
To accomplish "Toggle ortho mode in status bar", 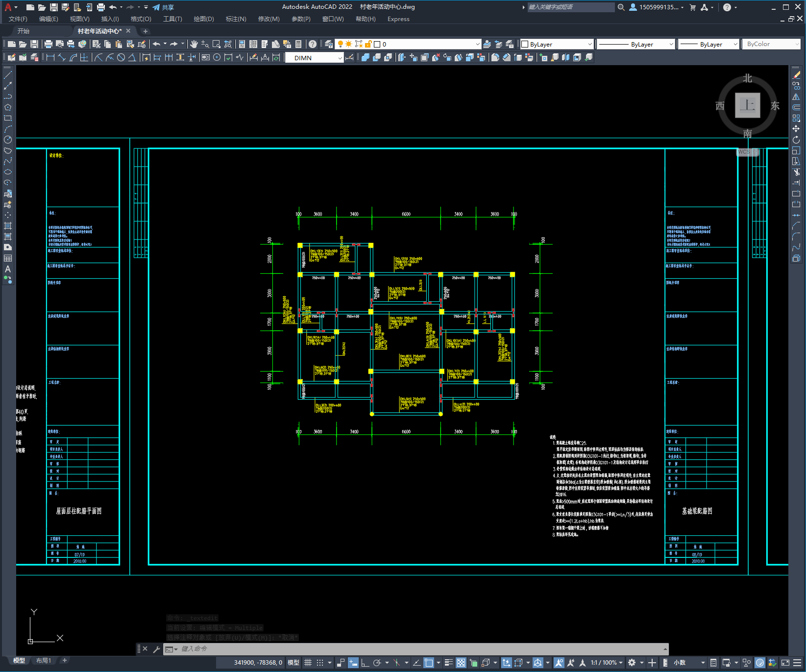I will [365, 662].
